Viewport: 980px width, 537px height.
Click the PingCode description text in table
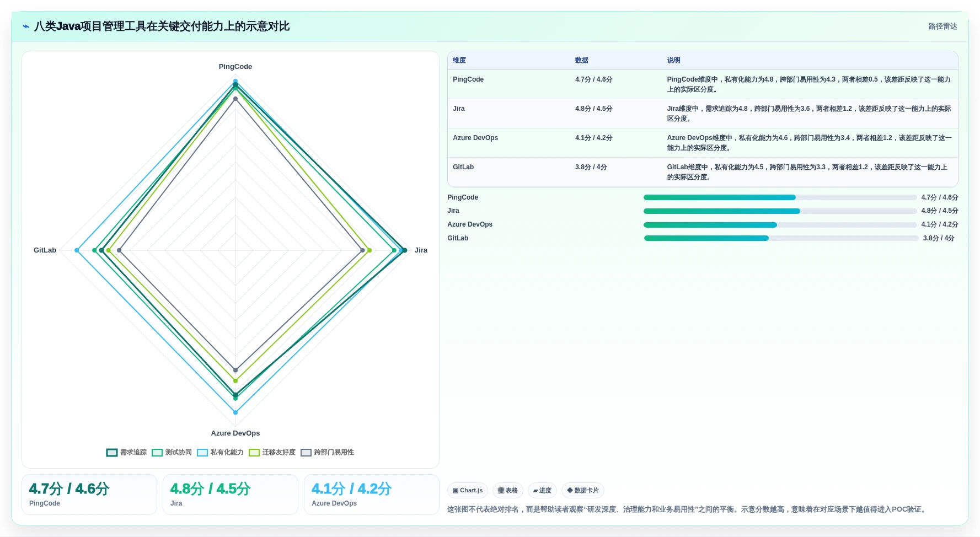809,84
